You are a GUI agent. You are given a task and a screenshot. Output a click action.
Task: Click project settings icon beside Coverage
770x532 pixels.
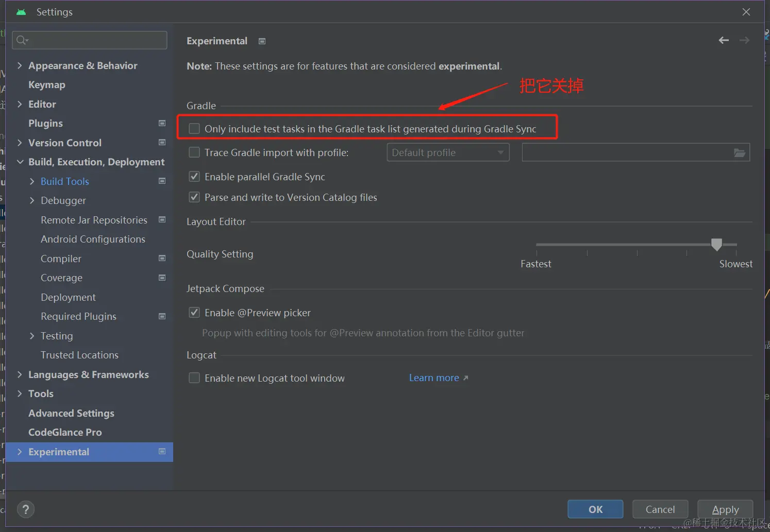[162, 278]
